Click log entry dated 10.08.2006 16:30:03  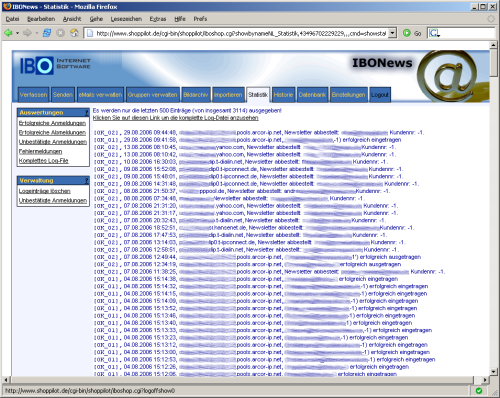click(x=240, y=162)
